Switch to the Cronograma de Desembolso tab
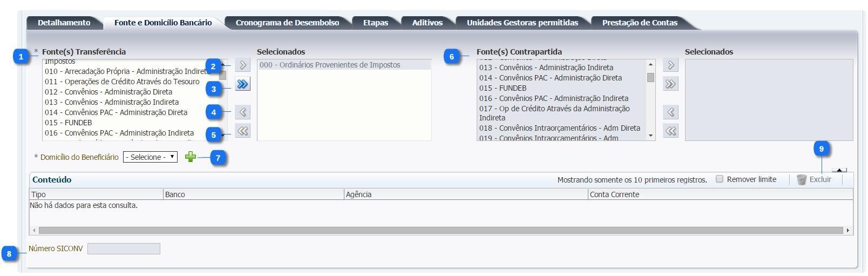 (x=287, y=23)
